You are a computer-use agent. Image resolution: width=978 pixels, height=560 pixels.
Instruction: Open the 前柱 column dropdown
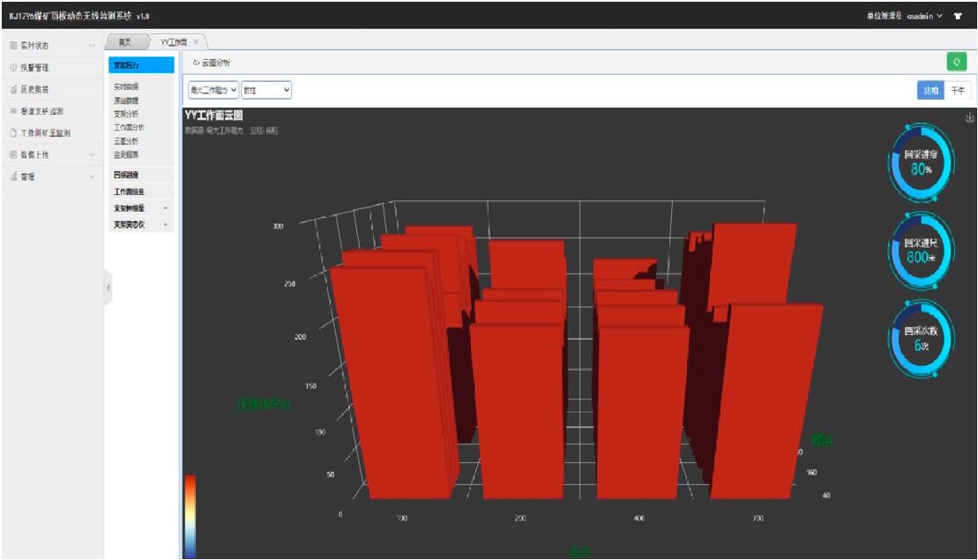pyautogui.click(x=266, y=90)
